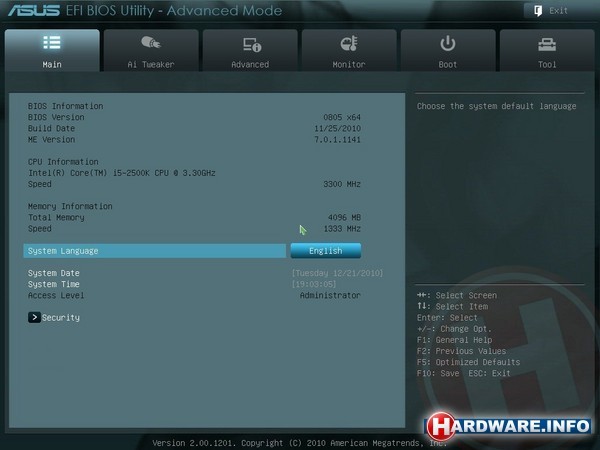Viewport: 600px width, 450px height.
Task: Click the 'F2: Previous Values' hint
Action: pyautogui.click(x=461, y=351)
